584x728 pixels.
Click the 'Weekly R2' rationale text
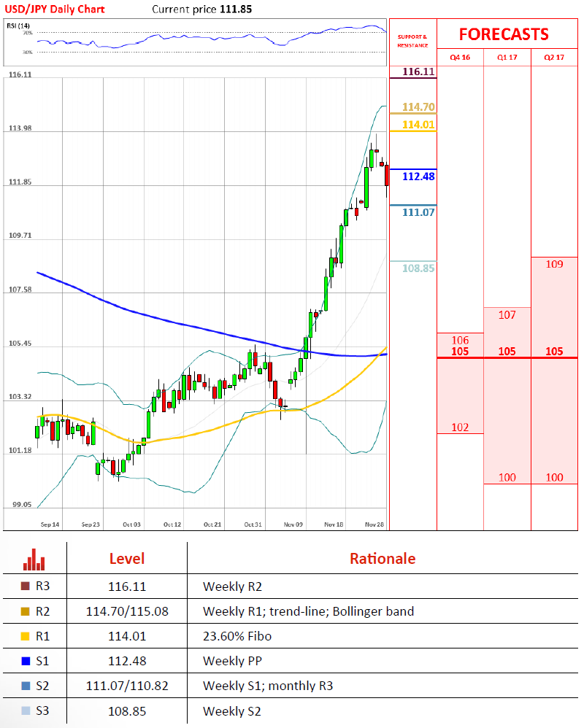[x=232, y=586]
